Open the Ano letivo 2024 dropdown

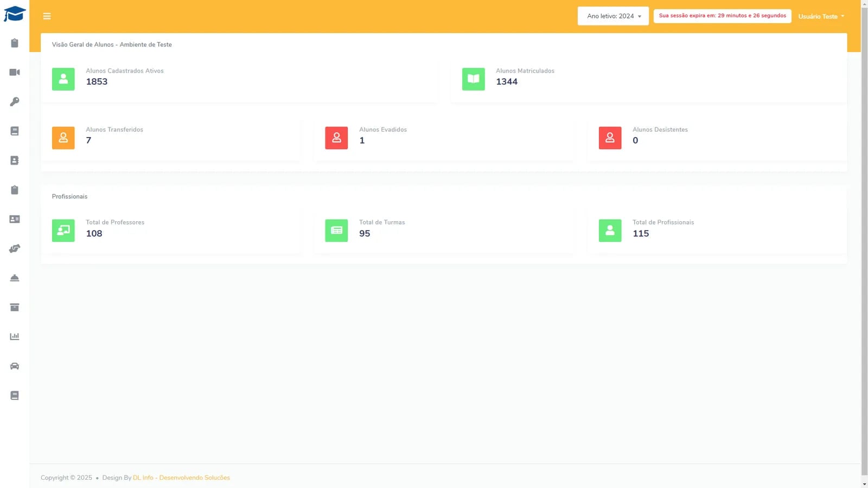(613, 16)
